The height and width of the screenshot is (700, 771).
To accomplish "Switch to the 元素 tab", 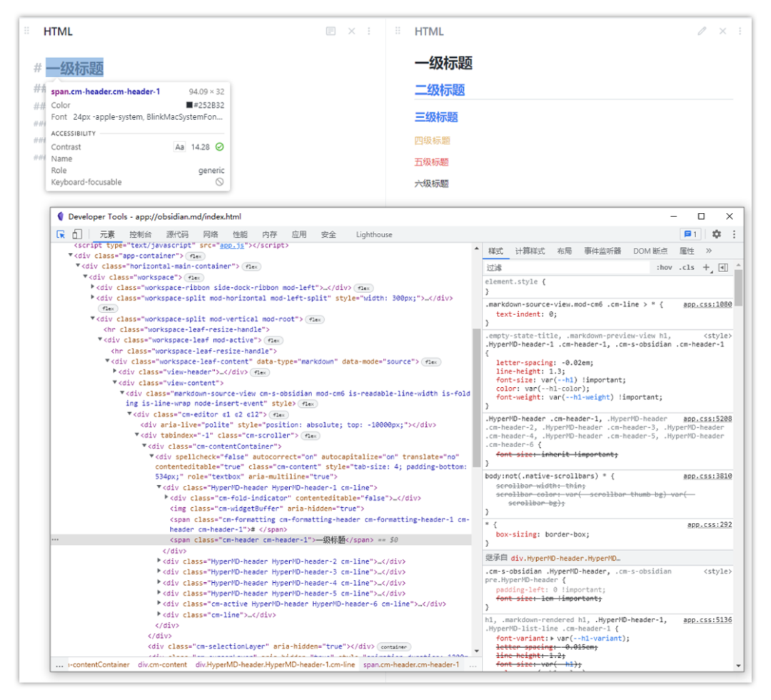I will [x=107, y=235].
